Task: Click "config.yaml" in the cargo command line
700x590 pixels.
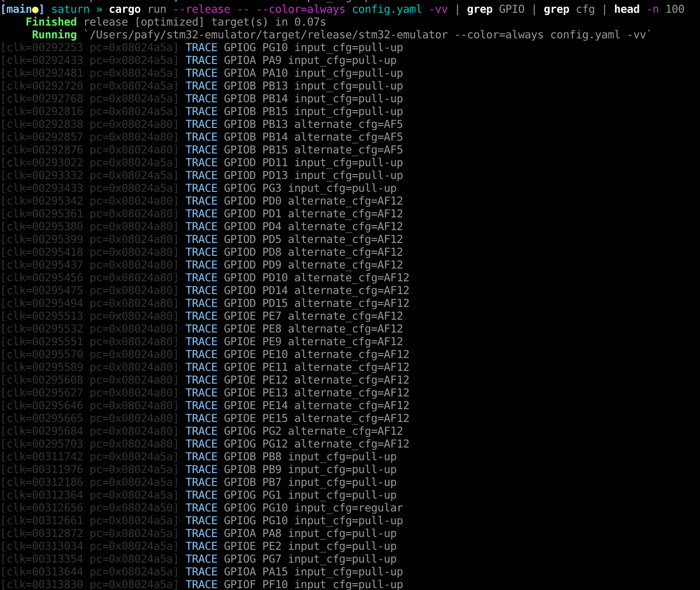Action: (x=387, y=10)
